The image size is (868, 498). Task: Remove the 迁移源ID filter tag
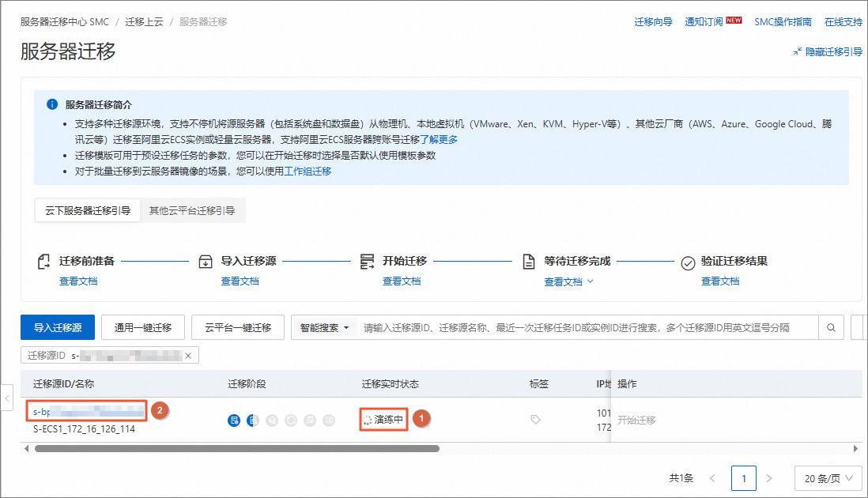pos(188,355)
